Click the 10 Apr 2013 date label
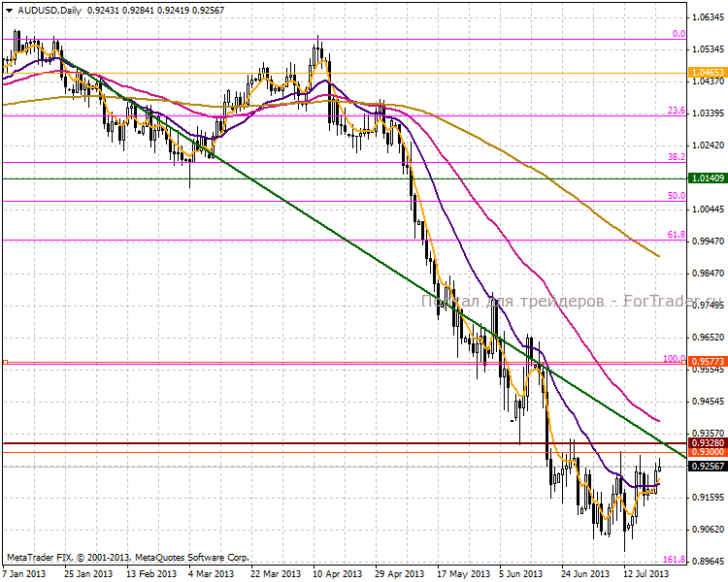 (338, 573)
